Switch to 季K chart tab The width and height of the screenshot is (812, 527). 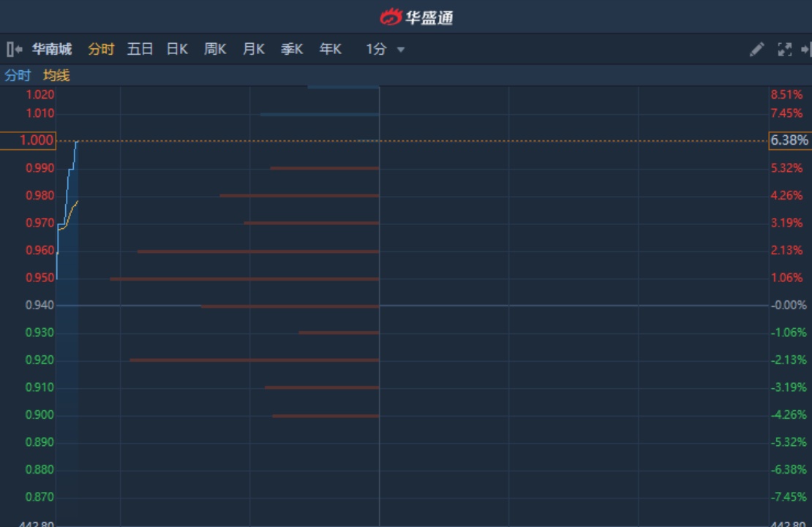point(292,49)
